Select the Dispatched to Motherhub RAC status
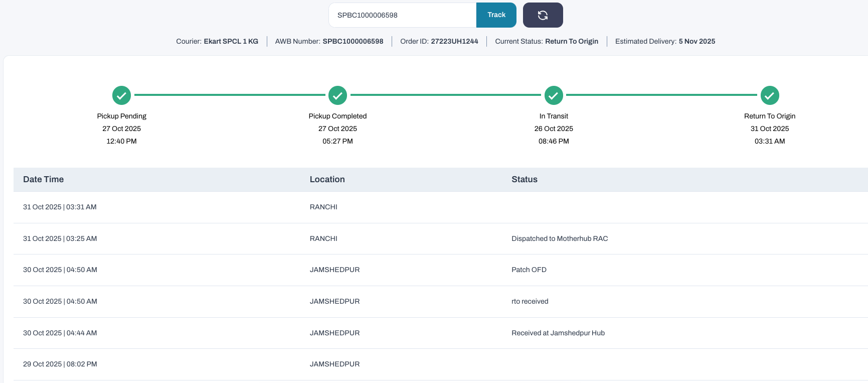 pyautogui.click(x=559, y=238)
